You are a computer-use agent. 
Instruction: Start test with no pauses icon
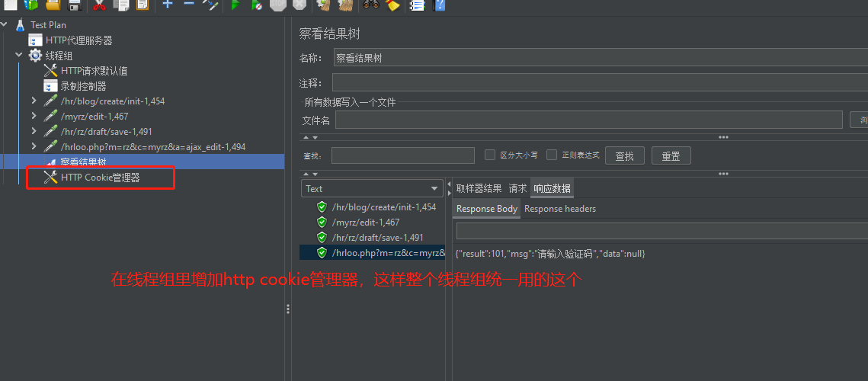pyautogui.click(x=256, y=5)
